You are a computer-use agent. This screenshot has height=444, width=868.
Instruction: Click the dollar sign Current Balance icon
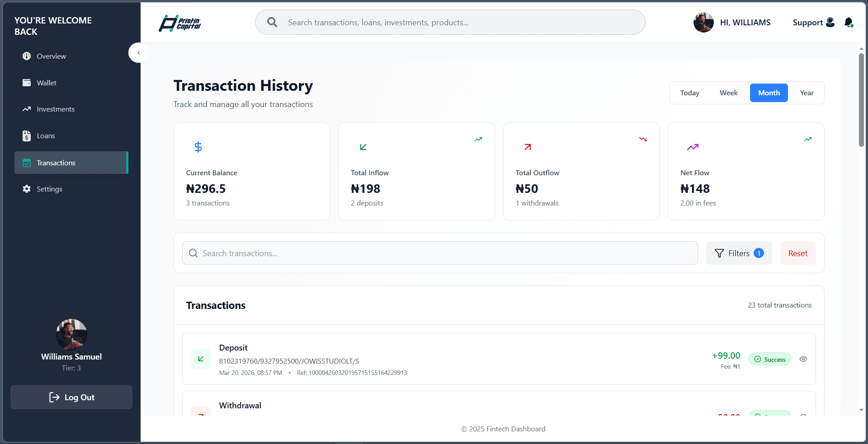198,147
